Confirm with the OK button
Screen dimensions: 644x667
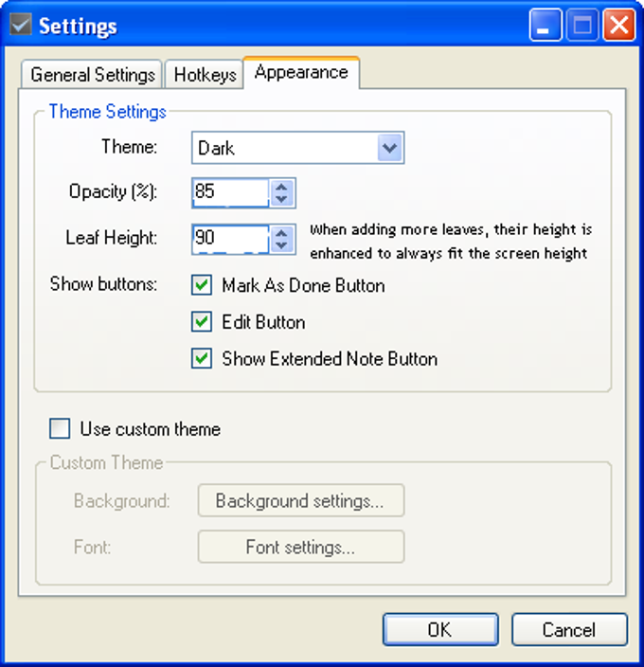pyautogui.click(x=440, y=629)
